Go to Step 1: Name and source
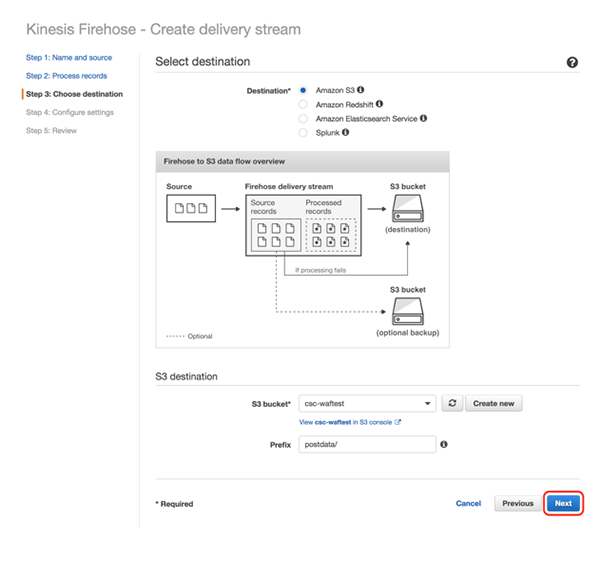 click(69, 58)
